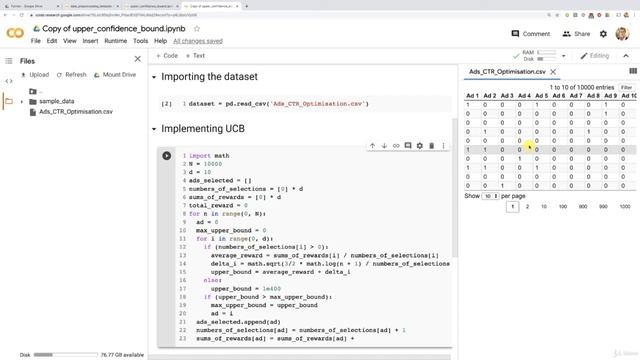Viewport: 640px width, 360px height.
Task: Go to page 2 of the table
Action: 527,207
